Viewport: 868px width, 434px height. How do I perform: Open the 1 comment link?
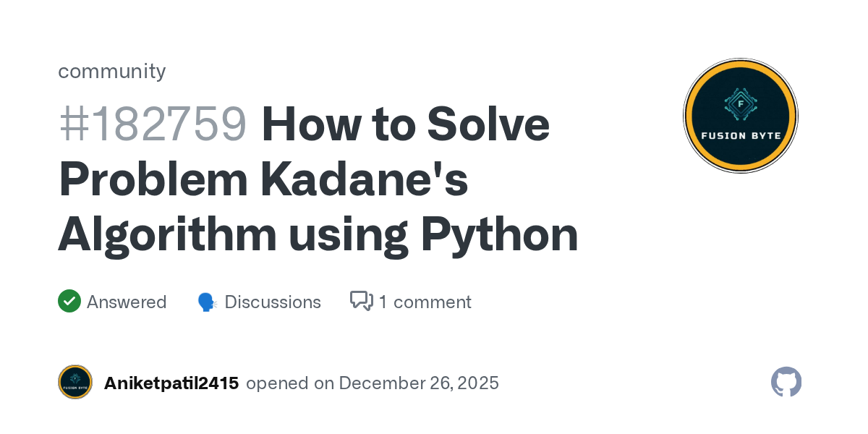point(425,302)
